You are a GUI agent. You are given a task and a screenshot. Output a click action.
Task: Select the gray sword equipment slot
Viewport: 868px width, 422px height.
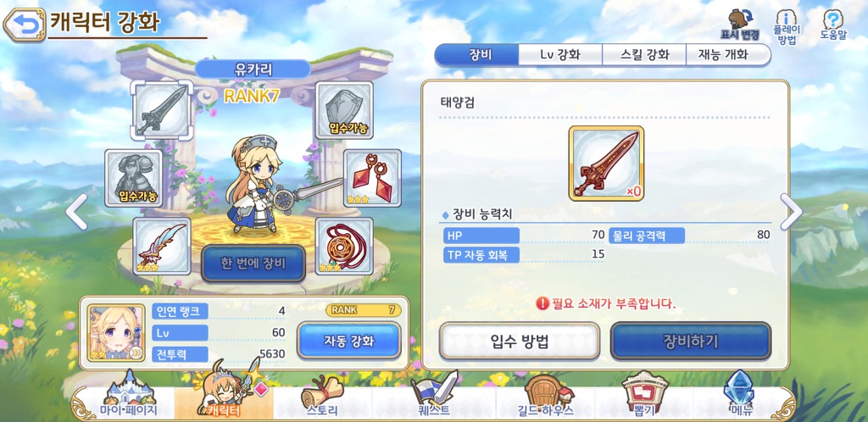[162, 110]
